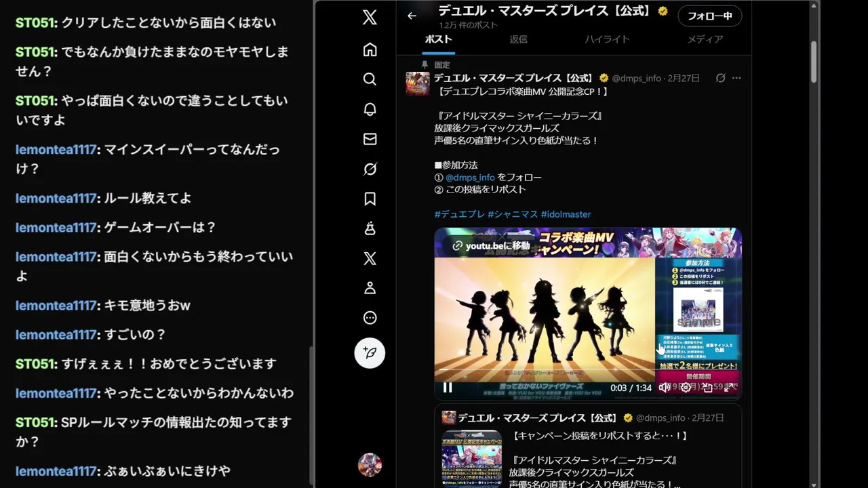Open Grok icon in sidebar
This screenshot has width=868, height=488.
[x=370, y=169]
